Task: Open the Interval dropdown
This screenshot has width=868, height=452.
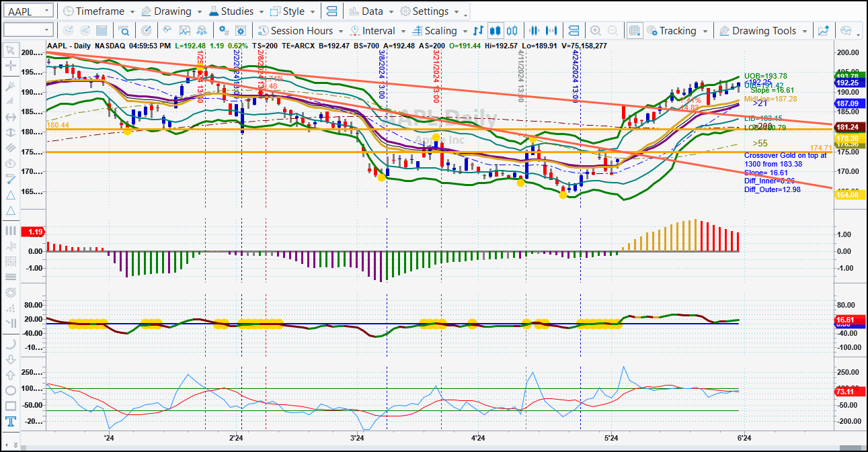Action: [377, 30]
